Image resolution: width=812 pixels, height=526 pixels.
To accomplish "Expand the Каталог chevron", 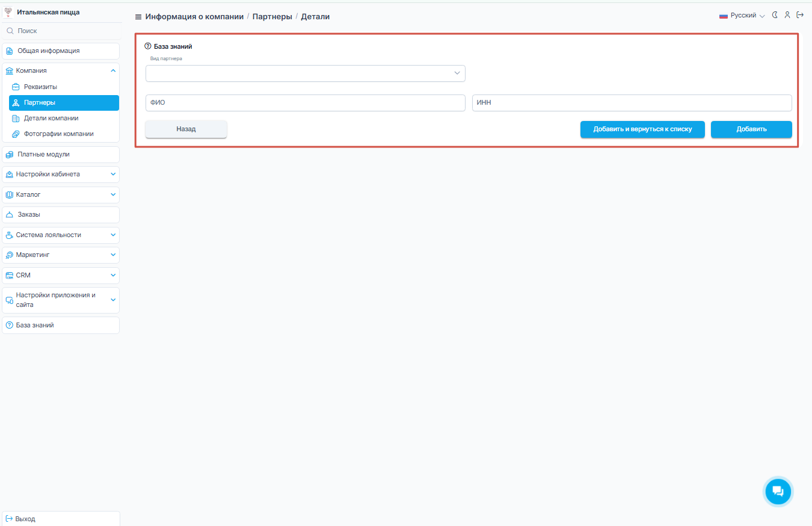I will [113, 195].
